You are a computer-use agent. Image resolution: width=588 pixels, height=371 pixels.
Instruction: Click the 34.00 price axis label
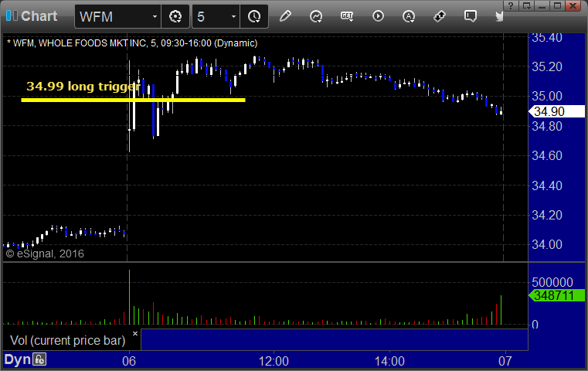coord(547,244)
